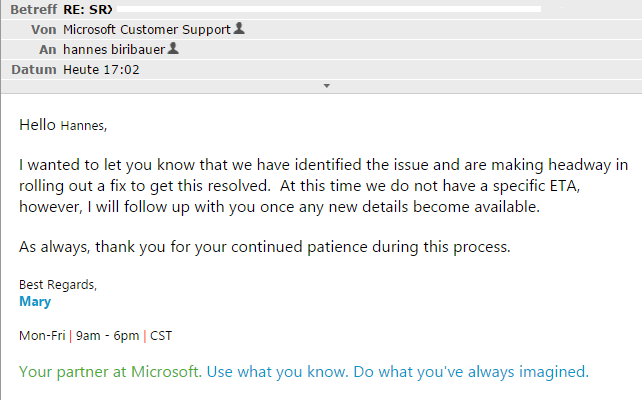Click the green Your partner at Microsoft tagline
This screenshot has width=642, height=400.
click(x=111, y=372)
